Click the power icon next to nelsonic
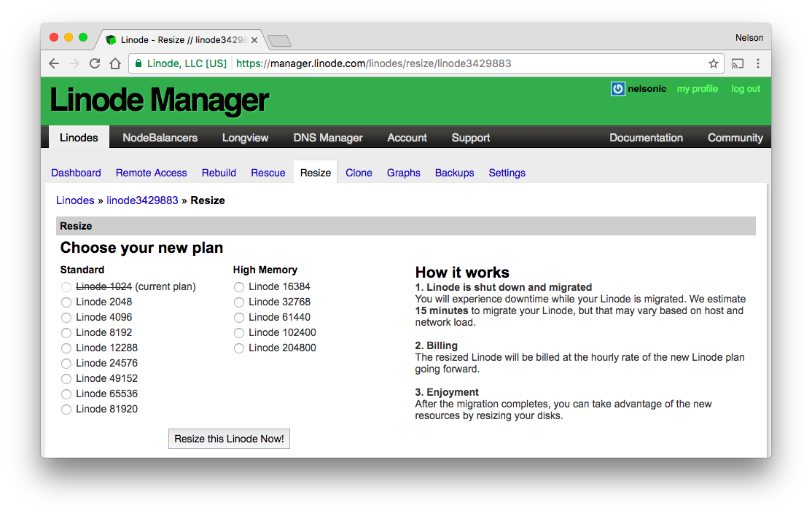Viewport: 812px width, 516px height. point(617,88)
